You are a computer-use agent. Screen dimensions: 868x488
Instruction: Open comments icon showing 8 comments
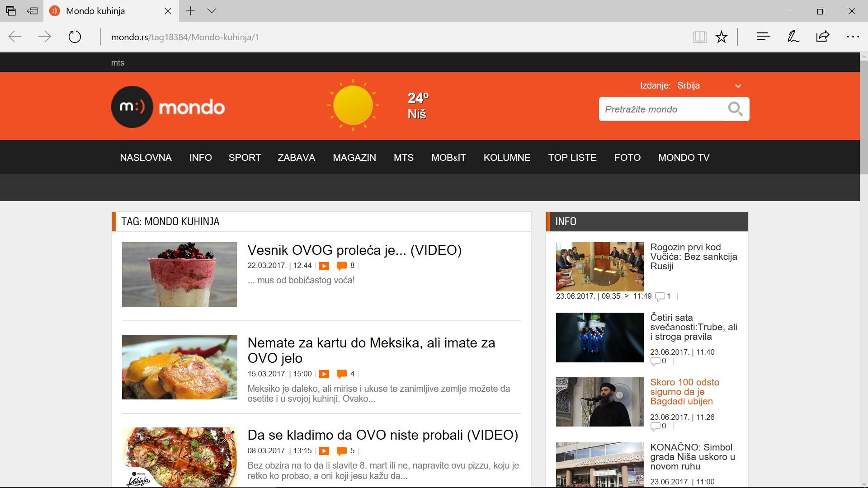coord(342,266)
